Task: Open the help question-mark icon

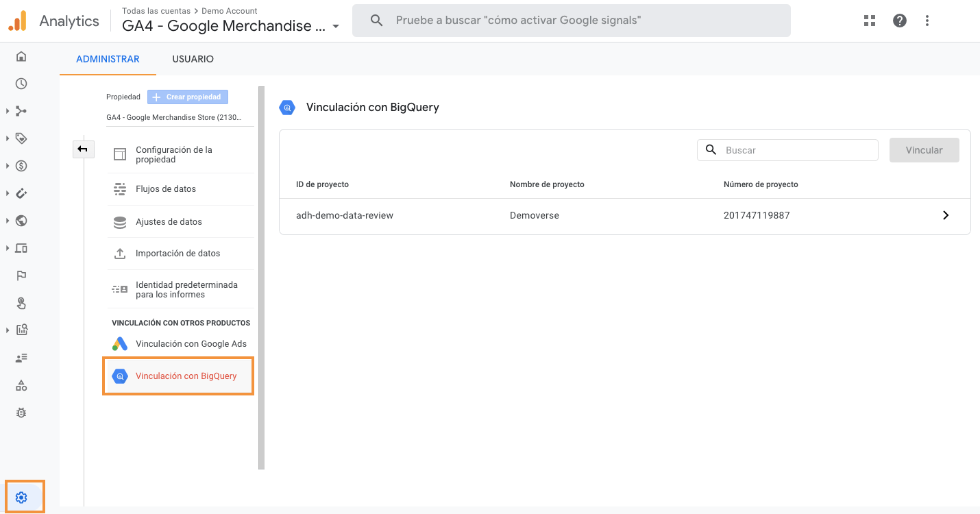Action: 900,21
